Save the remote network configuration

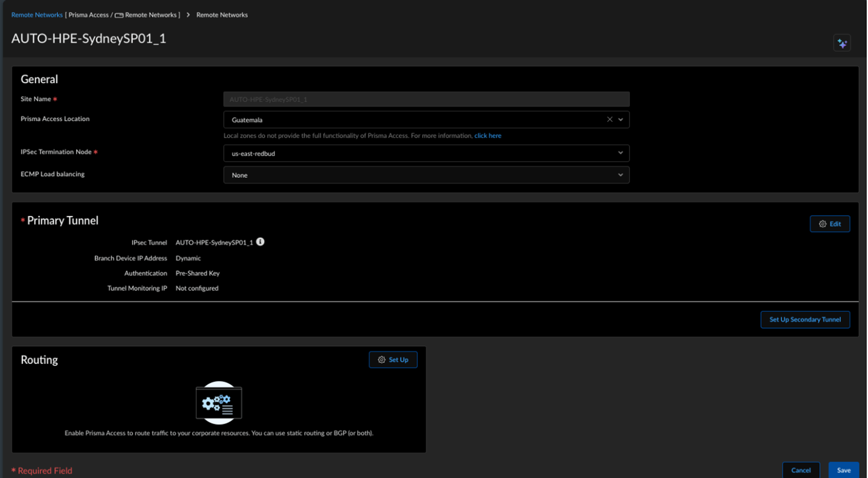pos(844,470)
